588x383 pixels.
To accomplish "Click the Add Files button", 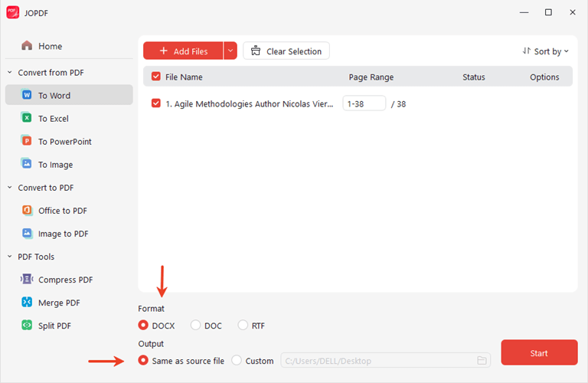I will (183, 51).
